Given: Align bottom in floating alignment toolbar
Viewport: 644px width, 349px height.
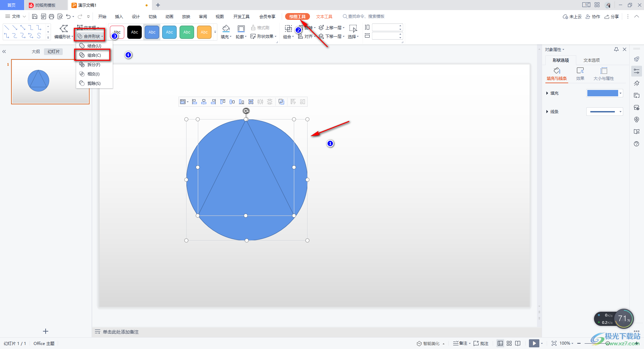Looking at the screenshot, I should (241, 102).
